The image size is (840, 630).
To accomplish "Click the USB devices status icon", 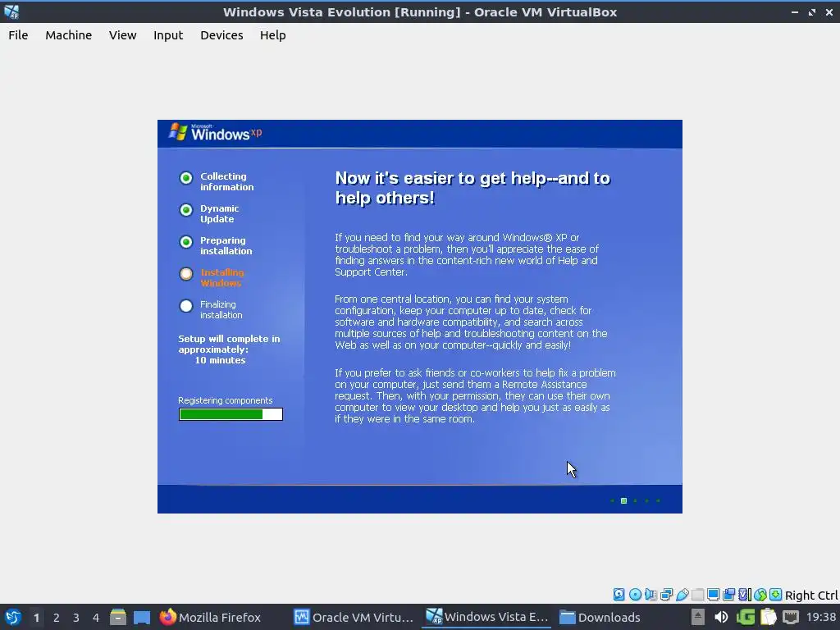I will pos(682,594).
